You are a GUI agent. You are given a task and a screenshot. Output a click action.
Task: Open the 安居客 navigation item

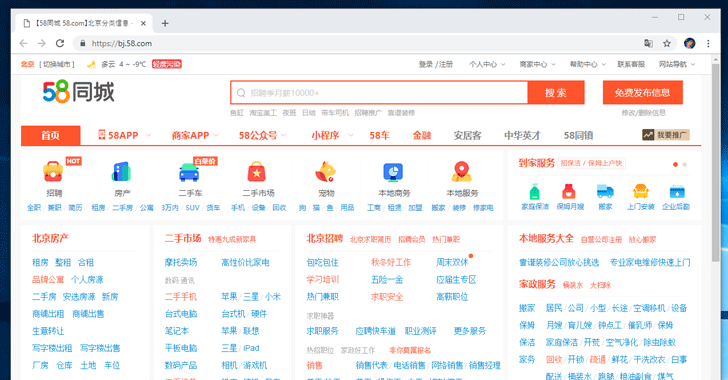pos(467,135)
